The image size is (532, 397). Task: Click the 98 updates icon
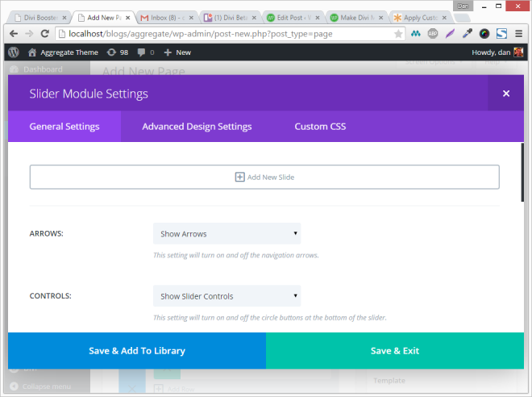click(x=118, y=52)
